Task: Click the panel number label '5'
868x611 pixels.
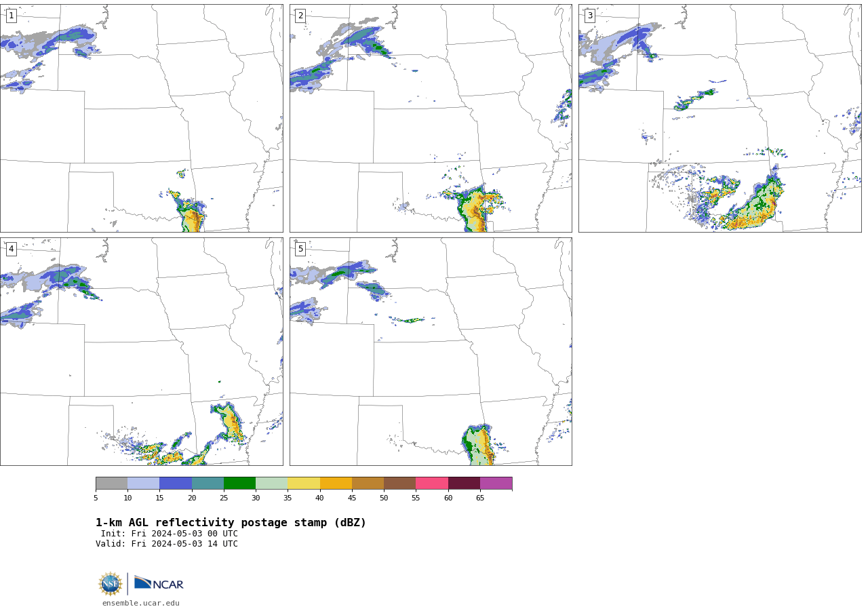Action: click(x=300, y=249)
